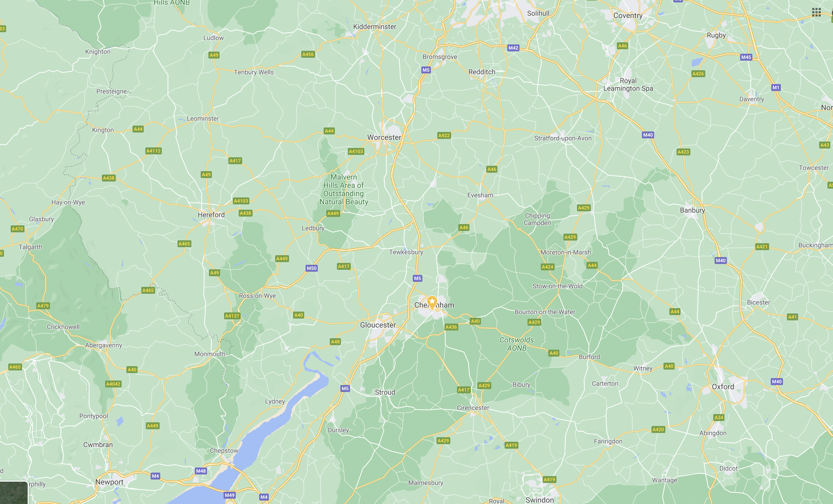Select the Worcester city label

(384, 137)
